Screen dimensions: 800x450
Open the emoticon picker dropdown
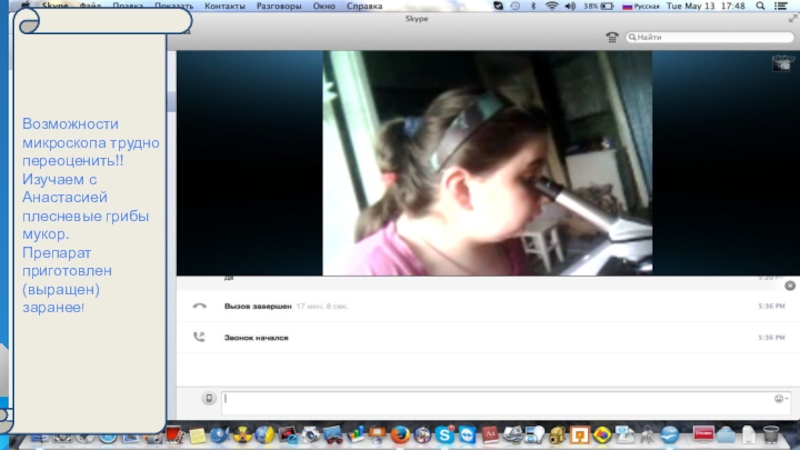pos(781,399)
